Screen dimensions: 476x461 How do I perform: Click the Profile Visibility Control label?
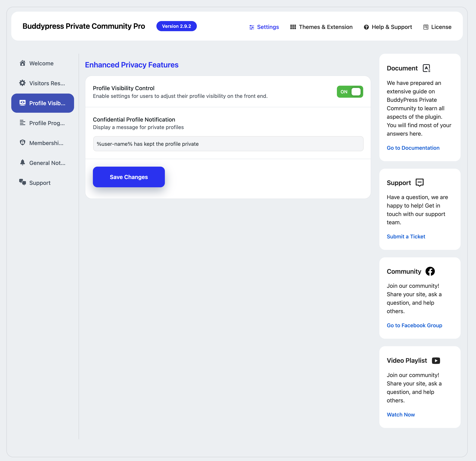(x=124, y=88)
